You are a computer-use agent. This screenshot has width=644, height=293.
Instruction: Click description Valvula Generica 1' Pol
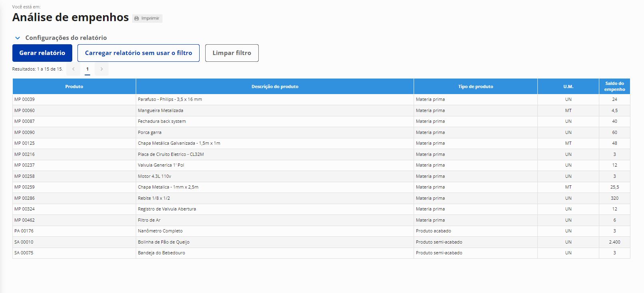(161, 165)
